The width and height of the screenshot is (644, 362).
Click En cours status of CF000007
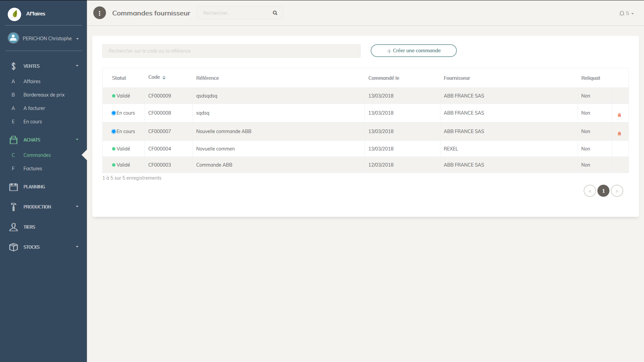(123, 131)
